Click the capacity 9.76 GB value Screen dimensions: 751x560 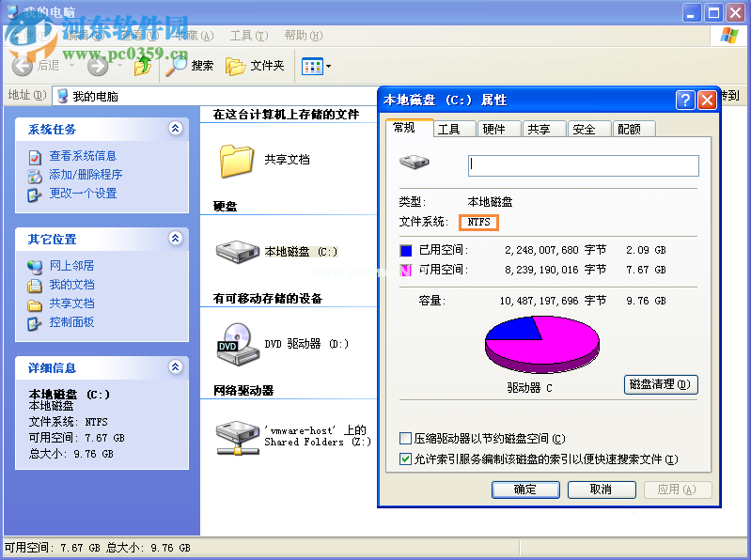[x=646, y=301]
